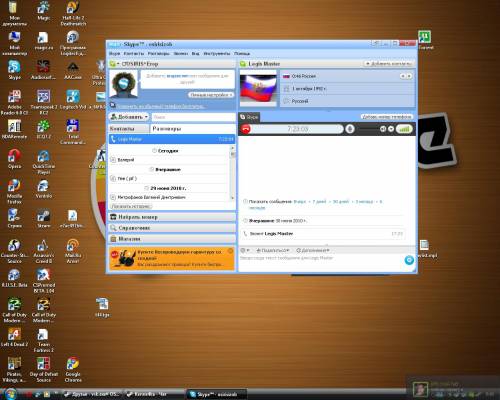
Task: Open the Помощь menu
Action: 242,53
